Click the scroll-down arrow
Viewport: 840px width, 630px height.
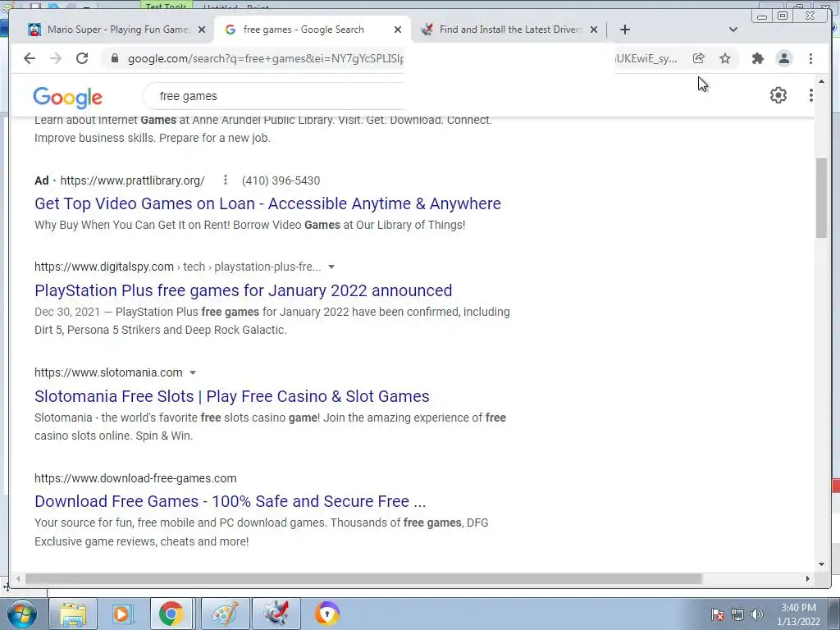point(821,564)
